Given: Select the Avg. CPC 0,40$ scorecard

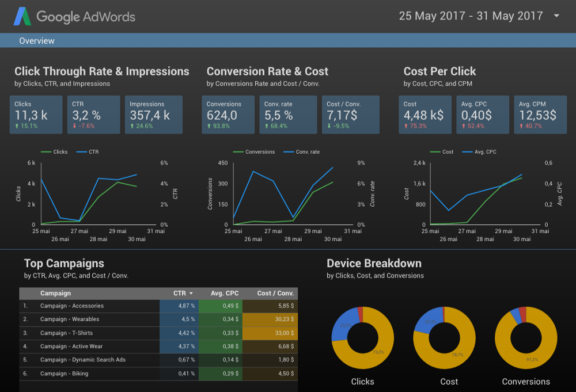Looking at the screenshot, I should click(x=483, y=115).
